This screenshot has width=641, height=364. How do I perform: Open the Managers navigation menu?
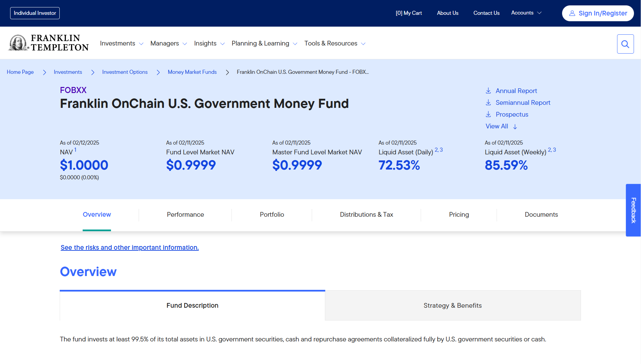165,43
